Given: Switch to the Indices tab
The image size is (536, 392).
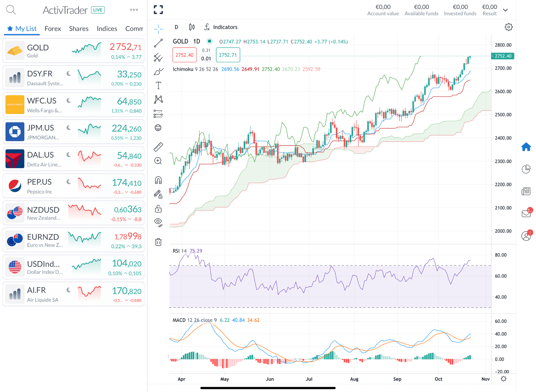Looking at the screenshot, I should pos(107,29).
